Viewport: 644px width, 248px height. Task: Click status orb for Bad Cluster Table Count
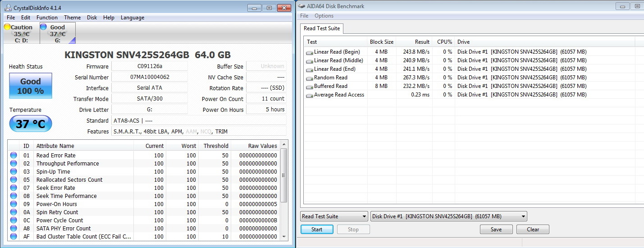14,237
